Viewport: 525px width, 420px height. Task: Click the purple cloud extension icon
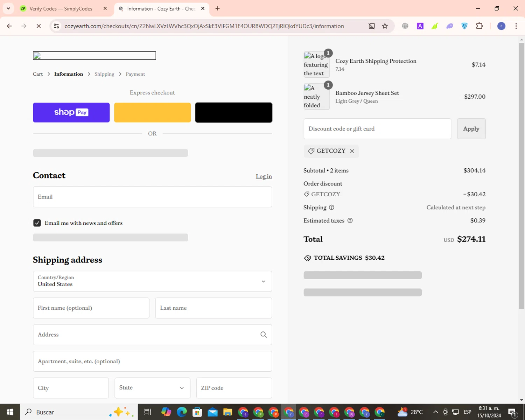(x=450, y=26)
